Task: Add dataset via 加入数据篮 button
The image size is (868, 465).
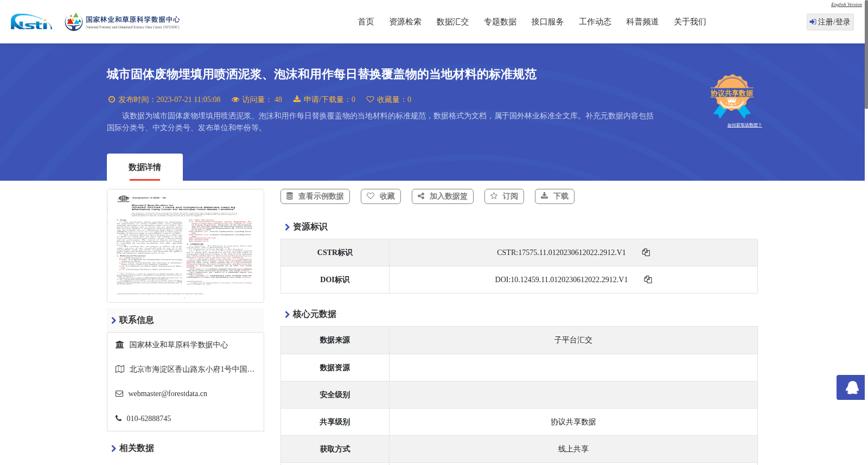Action: [443, 196]
